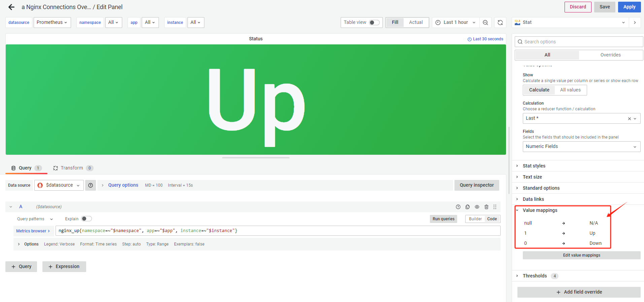This screenshot has height=302, width=644.
Task: Click the options pane scrollbar
Action: pos(509,160)
